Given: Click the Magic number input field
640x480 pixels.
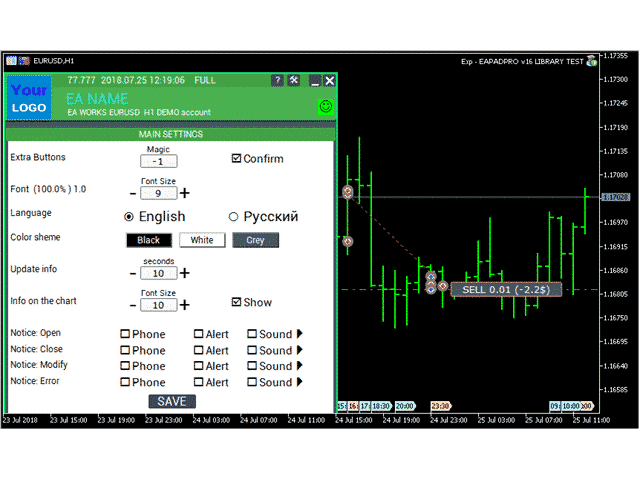Looking at the screenshot, I should (158, 161).
